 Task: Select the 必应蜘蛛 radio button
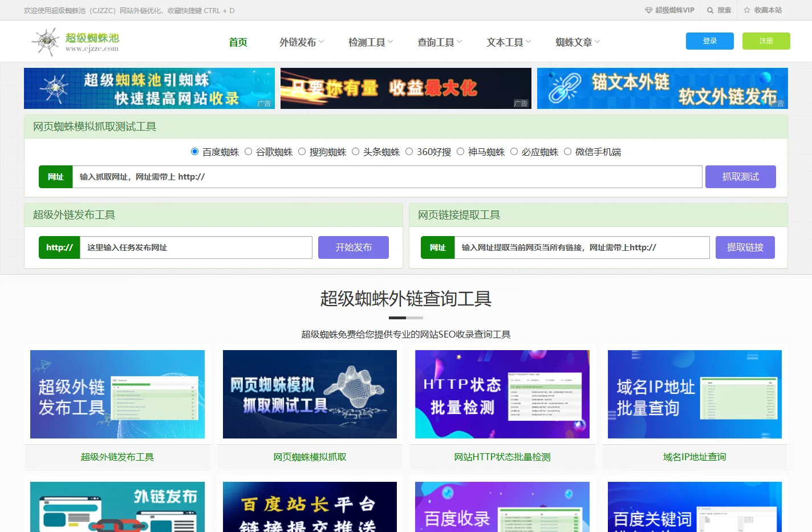(514, 152)
